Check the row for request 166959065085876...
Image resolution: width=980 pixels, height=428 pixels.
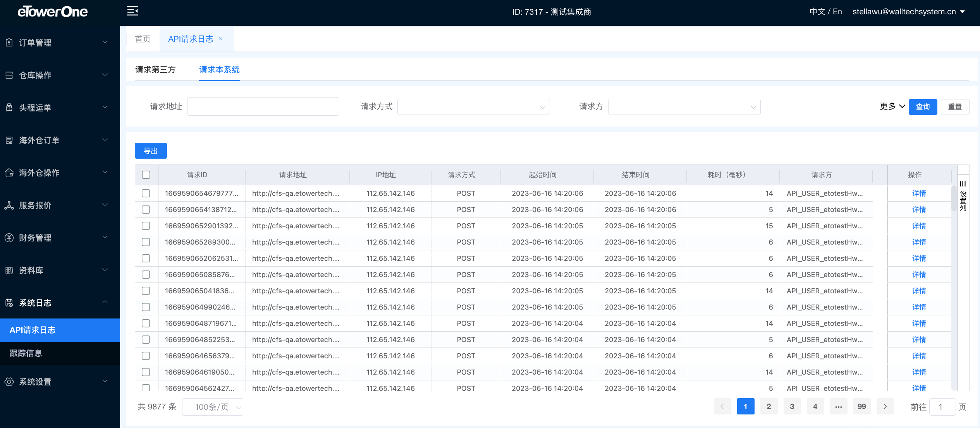click(x=146, y=274)
